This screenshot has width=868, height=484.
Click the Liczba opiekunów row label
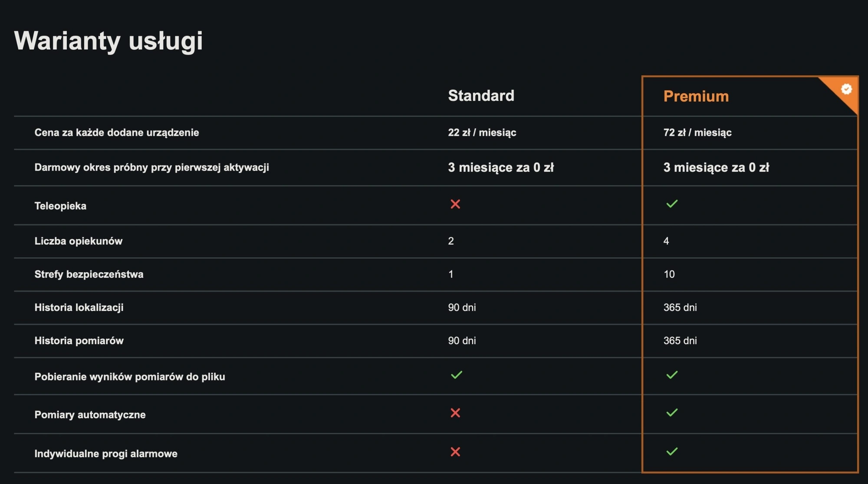(79, 241)
